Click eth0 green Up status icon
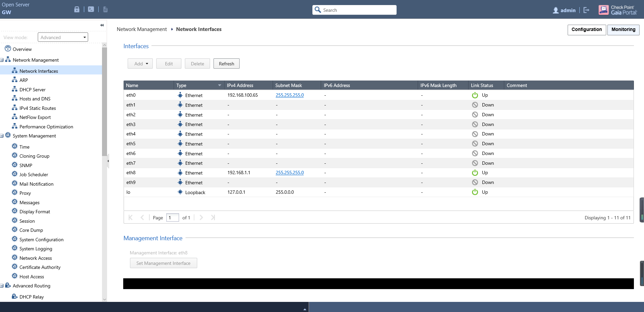The height and width of the screenshot is (312, 644). 475,95
